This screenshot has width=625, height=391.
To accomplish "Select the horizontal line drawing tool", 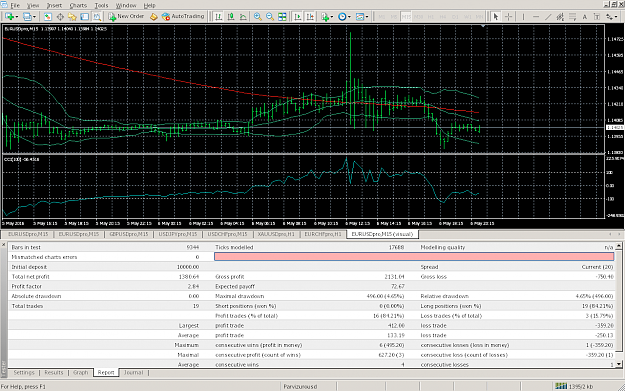I will pos(536,17).
